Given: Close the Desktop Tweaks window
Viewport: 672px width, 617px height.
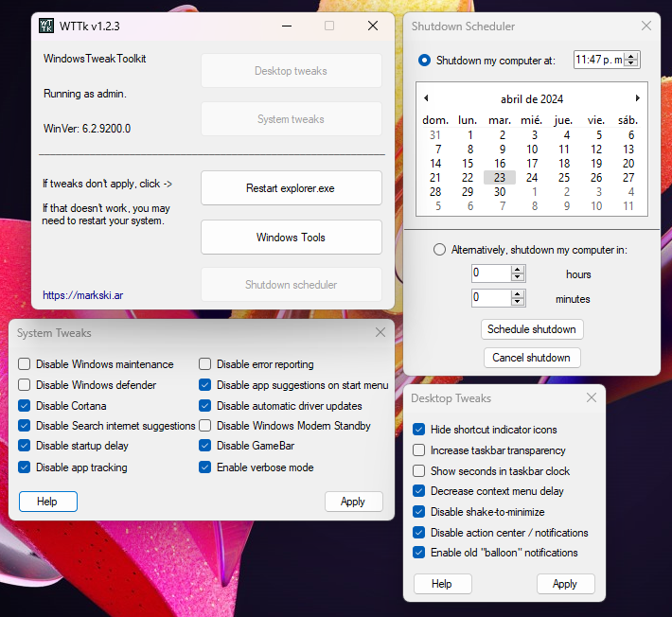Looking at the screenshot, I should tap(592, 397).
